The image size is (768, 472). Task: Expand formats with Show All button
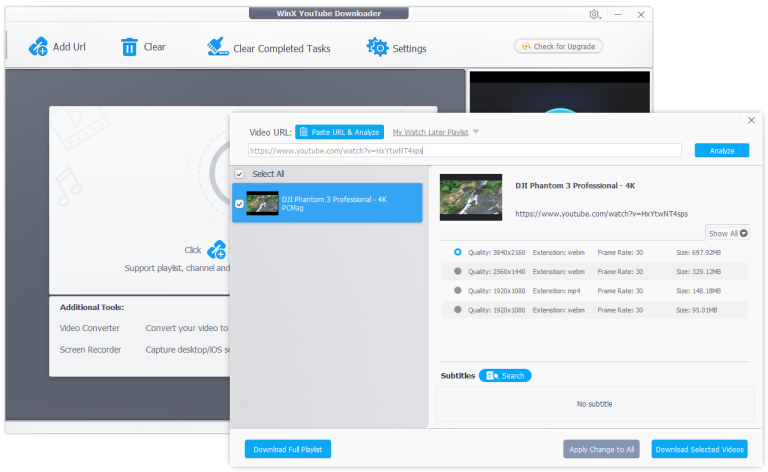point(728,233)
